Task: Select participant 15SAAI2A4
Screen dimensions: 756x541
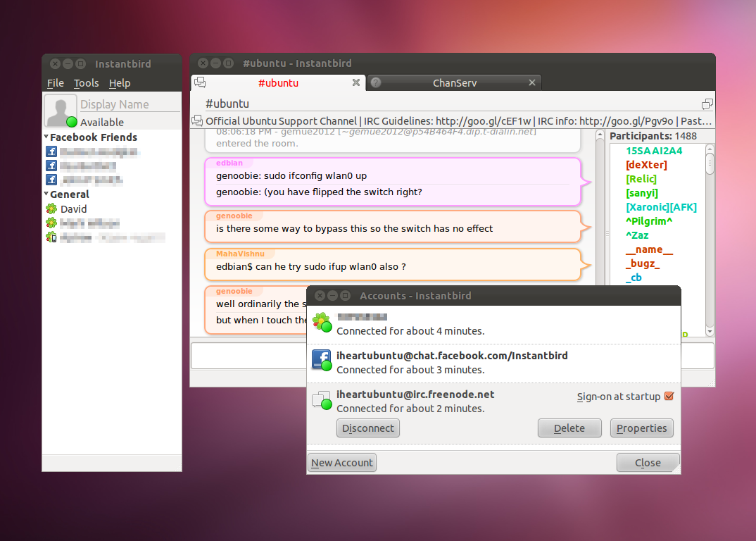Action: (654, 151)
